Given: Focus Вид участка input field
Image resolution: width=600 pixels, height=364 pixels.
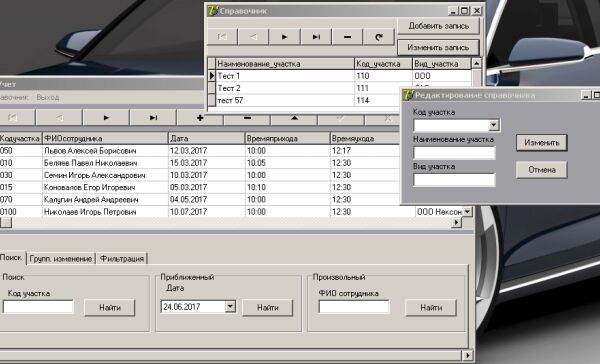Looking at the screenshot, I should [x=454, y=180].
